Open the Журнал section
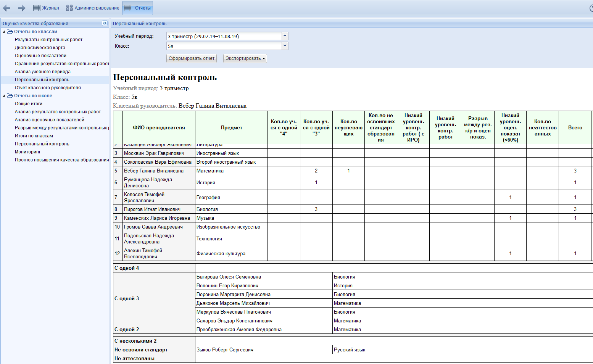593x364 pixels. 46,8
